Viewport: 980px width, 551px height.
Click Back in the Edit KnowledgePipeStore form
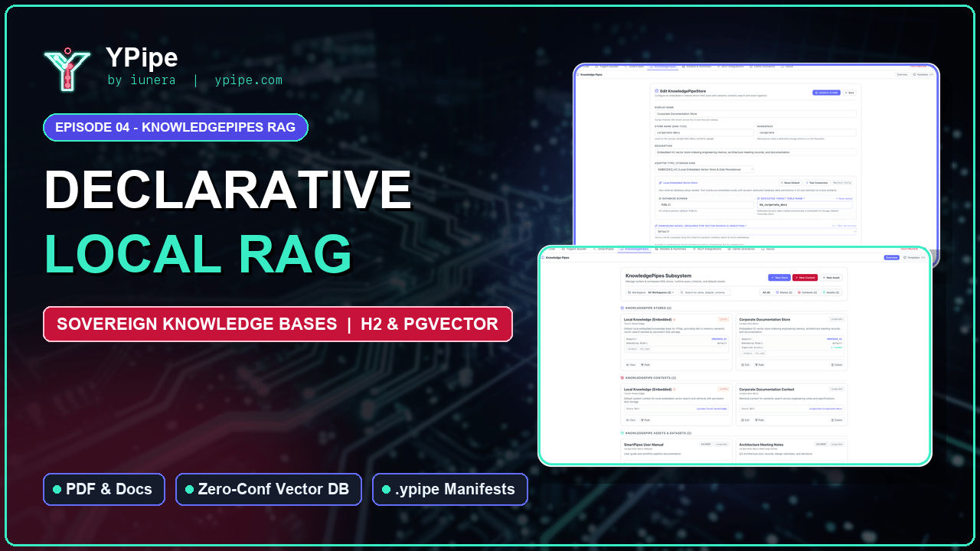[x=849, y=93]
